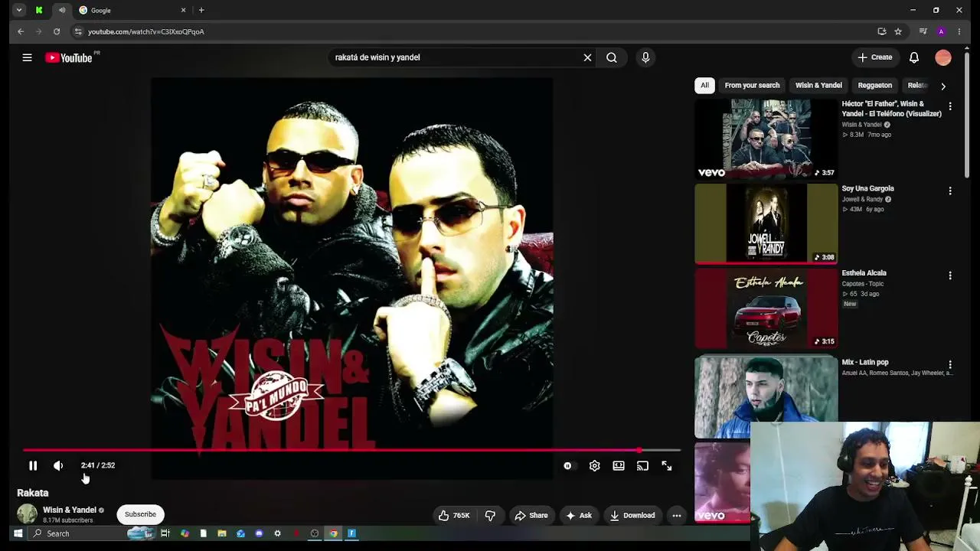Show more filter chips with the arrow
This screenshot has height=551, width=980.
942,86
